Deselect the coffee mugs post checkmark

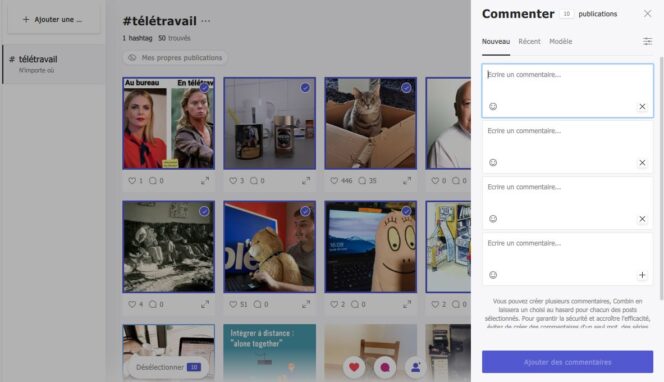pyautogui.click(x=305, y=88)
